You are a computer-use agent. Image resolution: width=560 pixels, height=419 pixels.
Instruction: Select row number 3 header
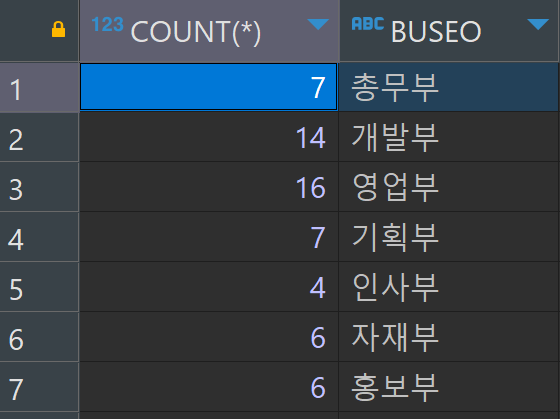(39, 188)
